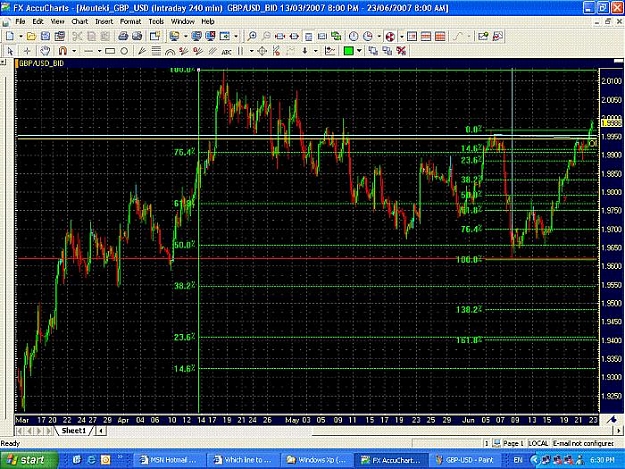Open dropdown next to the magnet tool

tap(74, 51)
